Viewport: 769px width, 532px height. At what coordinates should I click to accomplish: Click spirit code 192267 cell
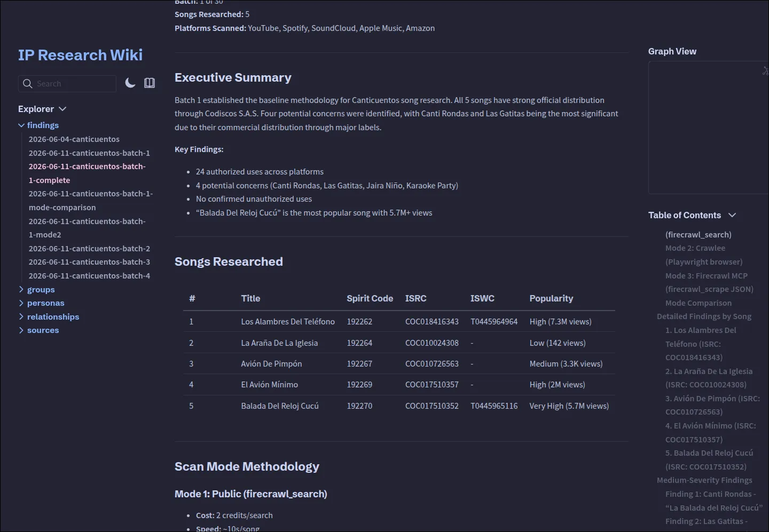pos(359,364)
